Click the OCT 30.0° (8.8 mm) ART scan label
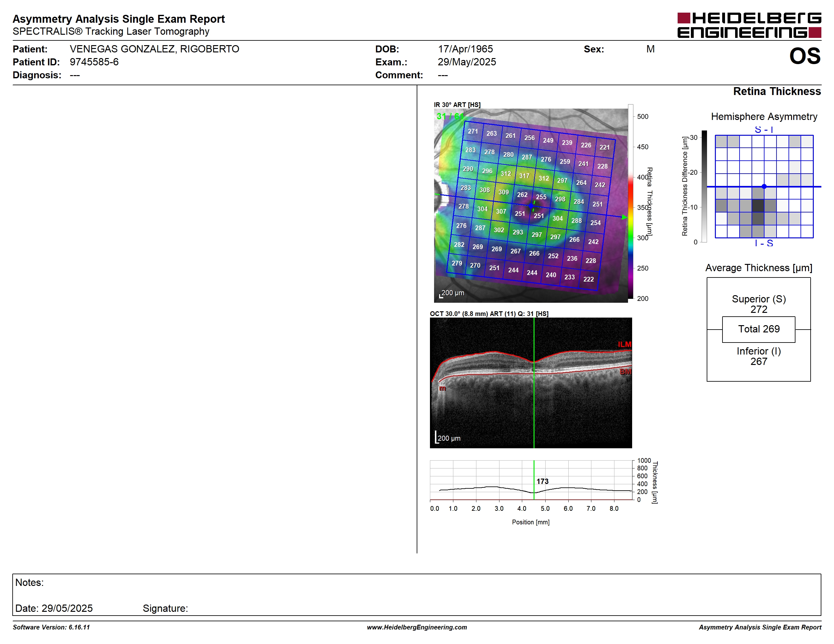Image resolution: width=834 pixels, height=644 pixels. click(x=489, y=313)
